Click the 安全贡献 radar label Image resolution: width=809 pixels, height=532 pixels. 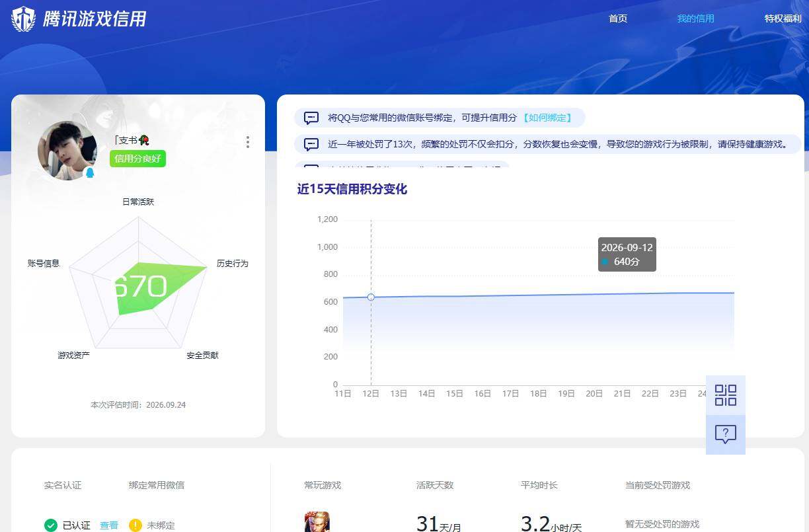pyautogui.click(x=202, y=356)
